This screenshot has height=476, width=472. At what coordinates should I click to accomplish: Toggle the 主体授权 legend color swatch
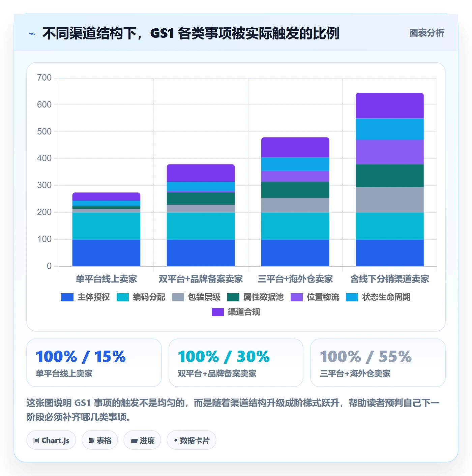67,297
